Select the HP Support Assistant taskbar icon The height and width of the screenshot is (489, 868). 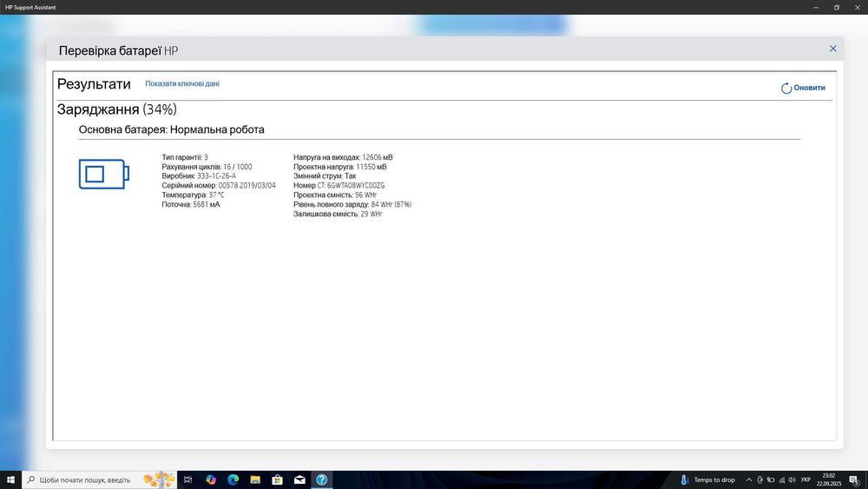[x=322, y=479]
